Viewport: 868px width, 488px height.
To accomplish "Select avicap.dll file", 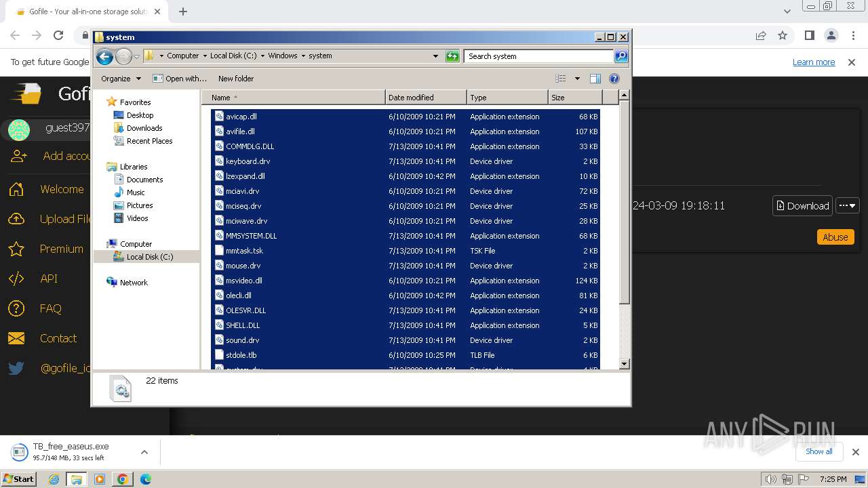I will click(406, 117).
